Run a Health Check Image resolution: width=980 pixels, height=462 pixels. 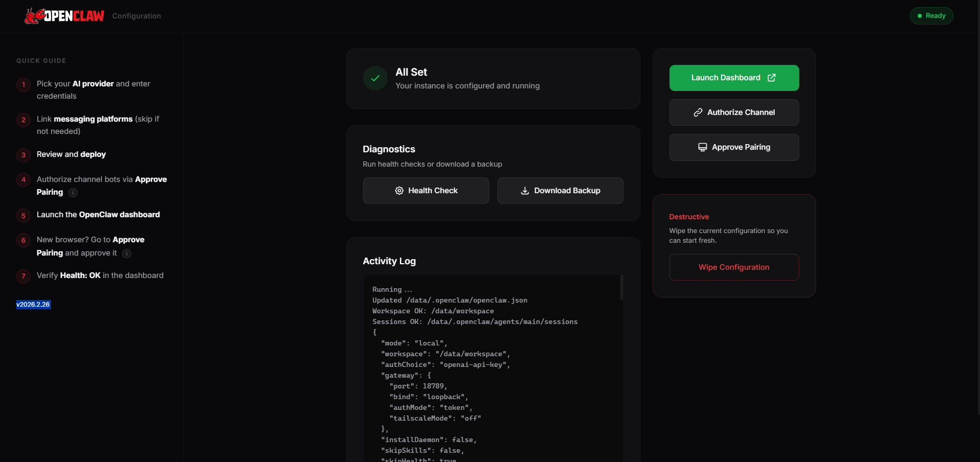[x=425, y=190]
